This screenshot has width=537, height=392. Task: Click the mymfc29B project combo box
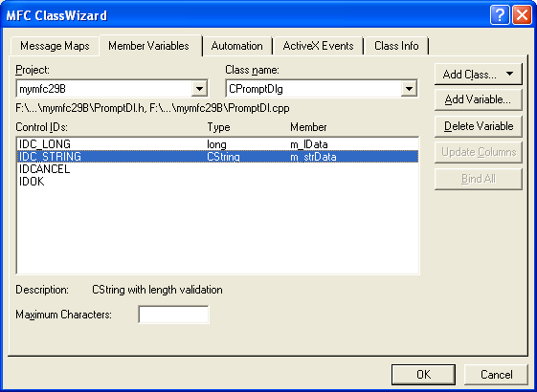pyautogui.click(x=112, y=89)
